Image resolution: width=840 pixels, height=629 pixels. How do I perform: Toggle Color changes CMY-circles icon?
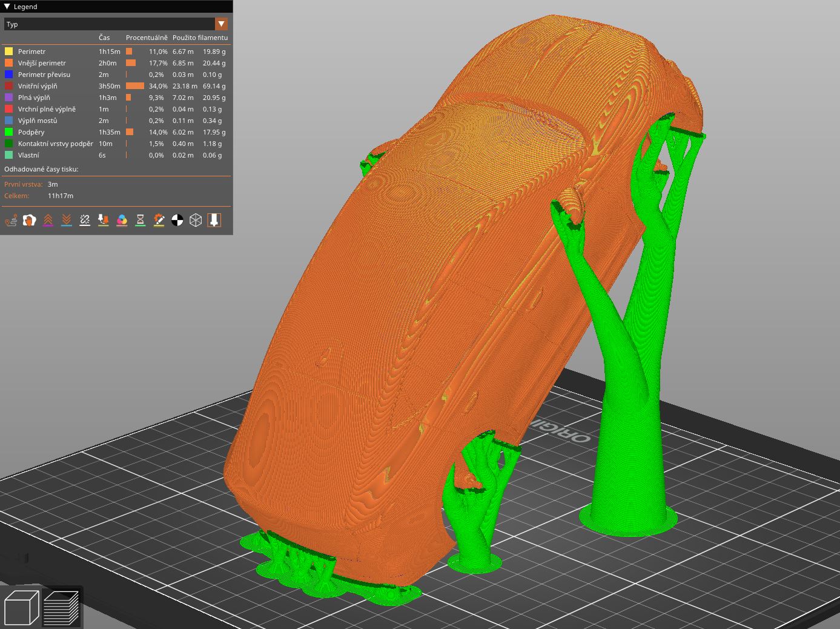coord(122,220)
